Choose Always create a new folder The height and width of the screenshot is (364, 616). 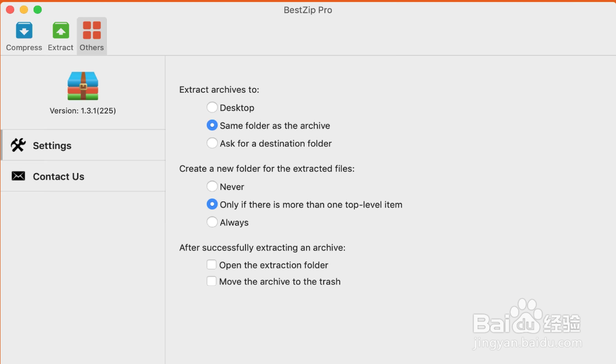click(212, 222)
